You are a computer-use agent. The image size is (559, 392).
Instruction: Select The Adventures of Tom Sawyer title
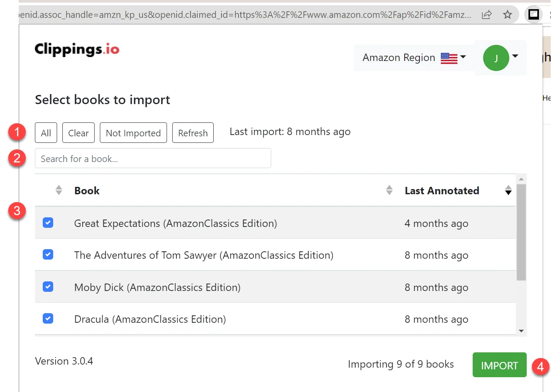coord(204,255)
